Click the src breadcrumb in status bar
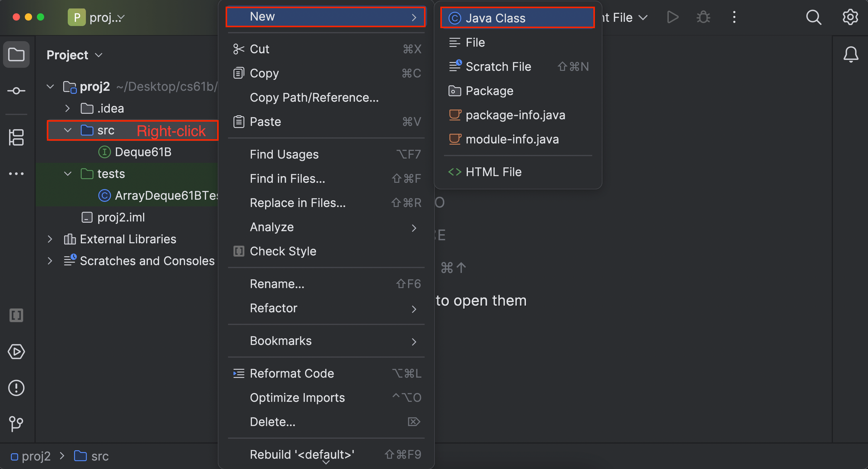This screenshot has height=469, width=868. [100, 456]
